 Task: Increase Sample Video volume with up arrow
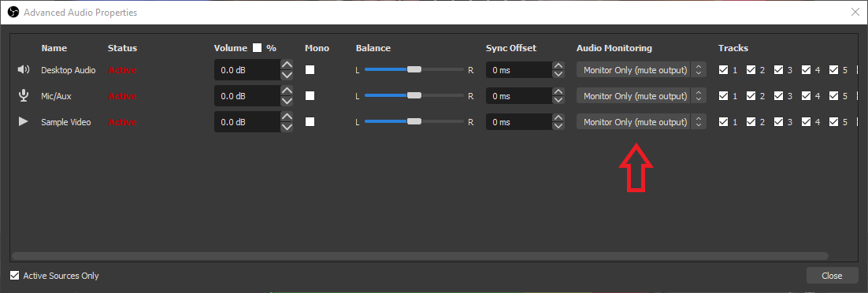coord(287,117)
